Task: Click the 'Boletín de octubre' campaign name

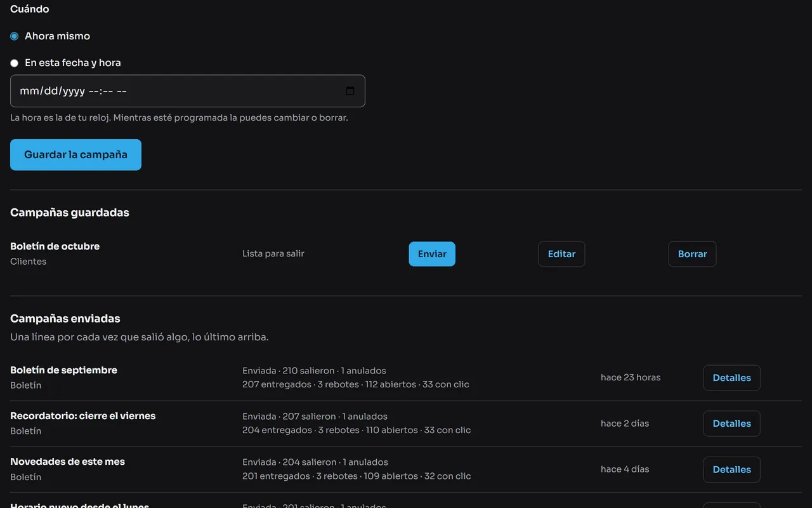Action: tap(55, 246)
